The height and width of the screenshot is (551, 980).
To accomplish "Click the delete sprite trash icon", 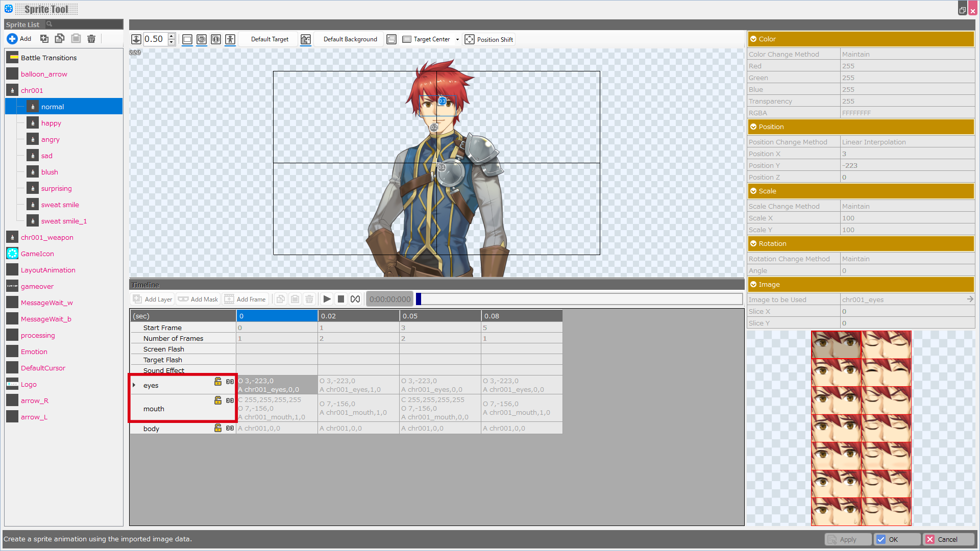I will (x=91, y=39).
